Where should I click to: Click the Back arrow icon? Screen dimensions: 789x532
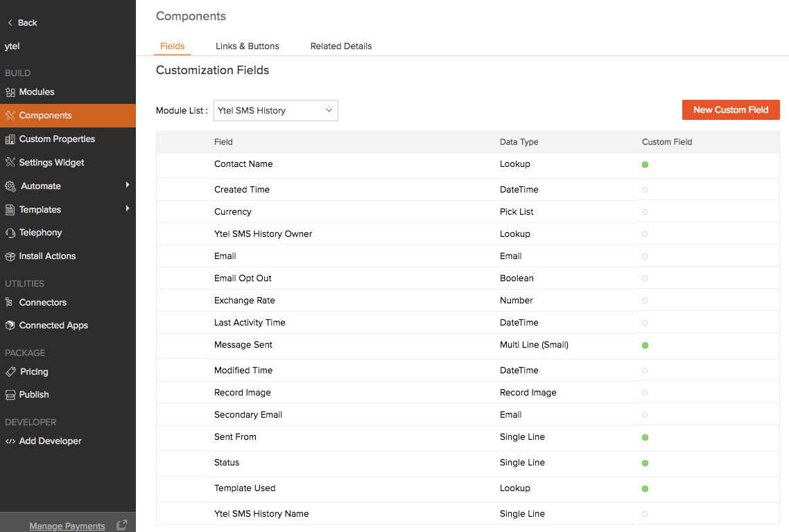pyautogui.click(x=10, y=23)
